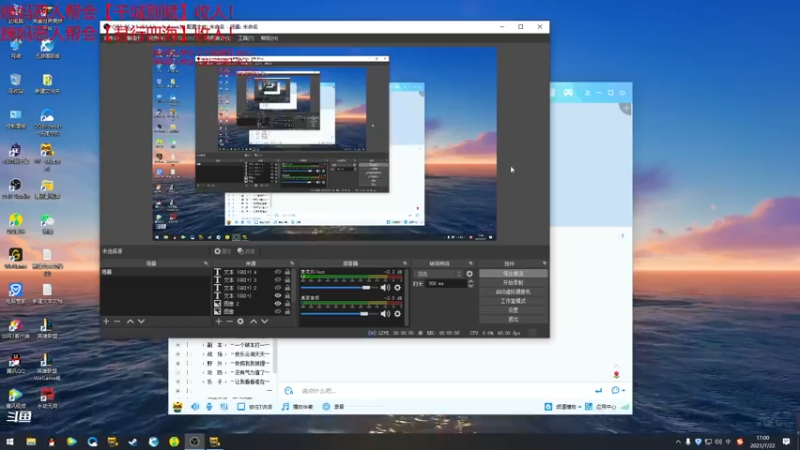Click the YY chat message input field
The width and height of the screenshot is (800, 450).
443,391
